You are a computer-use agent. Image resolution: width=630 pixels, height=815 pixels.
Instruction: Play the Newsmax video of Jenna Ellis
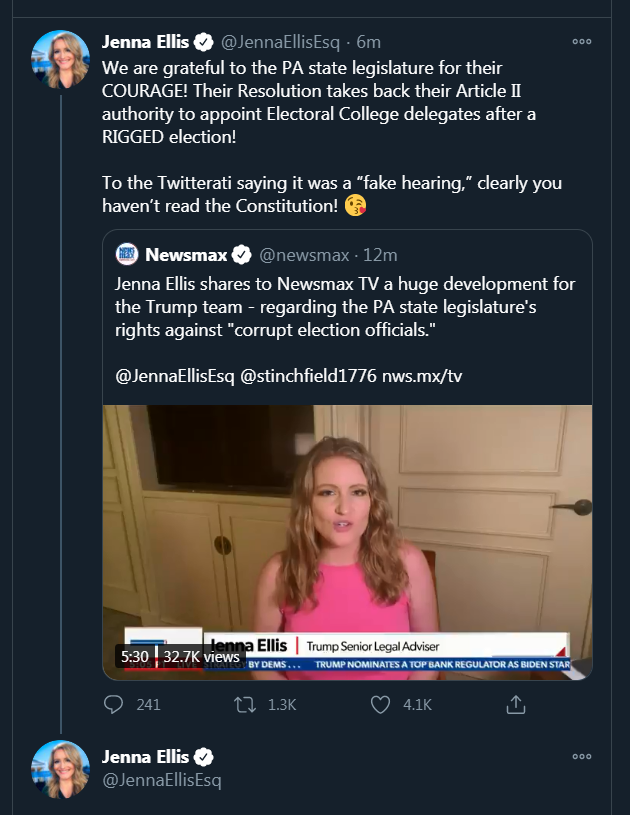347,540
